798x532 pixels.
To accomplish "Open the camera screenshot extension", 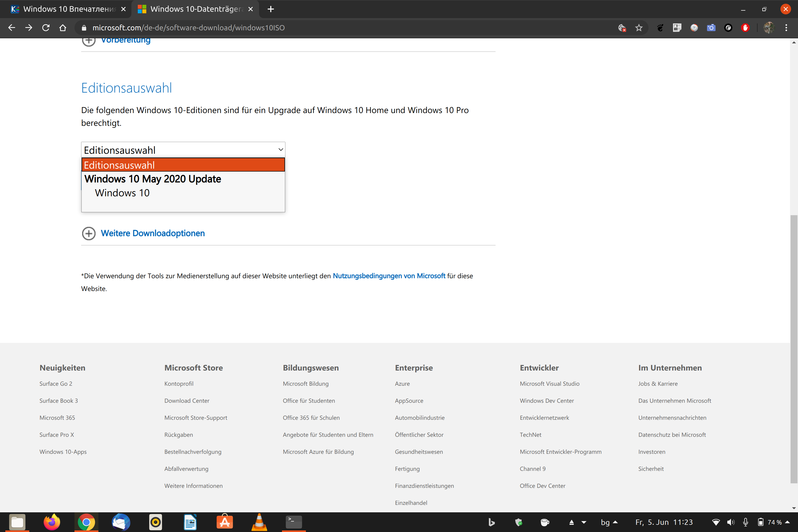I will click(x=711, y=28).
